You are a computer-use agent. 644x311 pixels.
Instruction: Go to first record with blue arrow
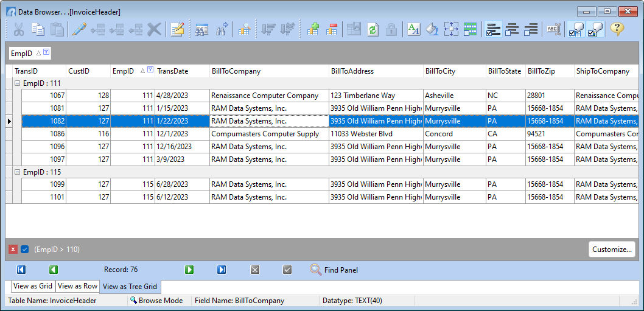[x=21, y=270]
